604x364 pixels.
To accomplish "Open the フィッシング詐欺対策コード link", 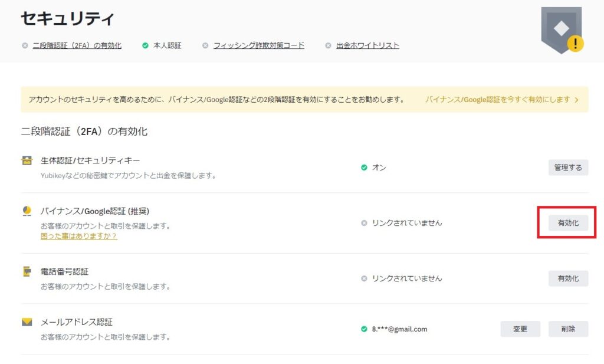I will click(x=259, y=45).
